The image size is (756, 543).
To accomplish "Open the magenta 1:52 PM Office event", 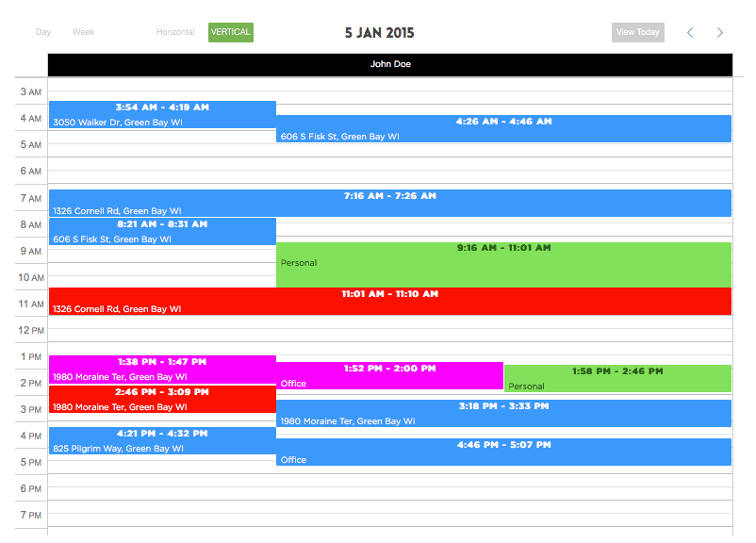I will pyautogui.click(x=389, y=375).
